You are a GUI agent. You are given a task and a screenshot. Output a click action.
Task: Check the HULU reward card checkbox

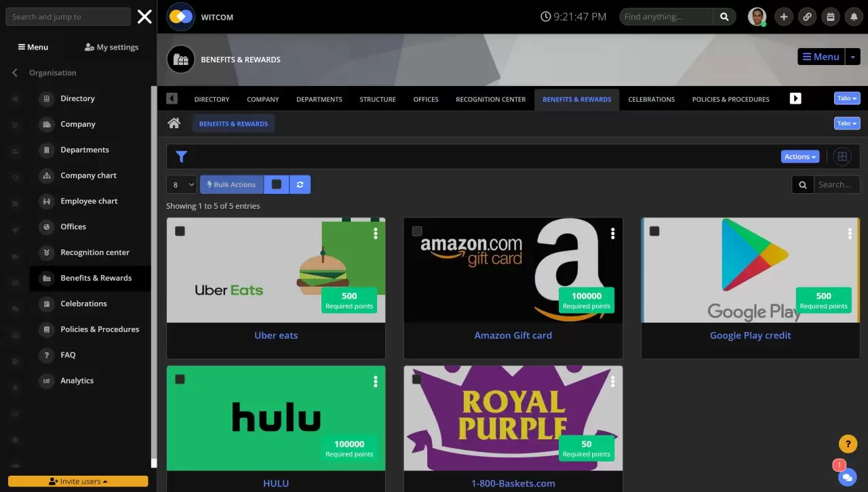click(180, 380)
